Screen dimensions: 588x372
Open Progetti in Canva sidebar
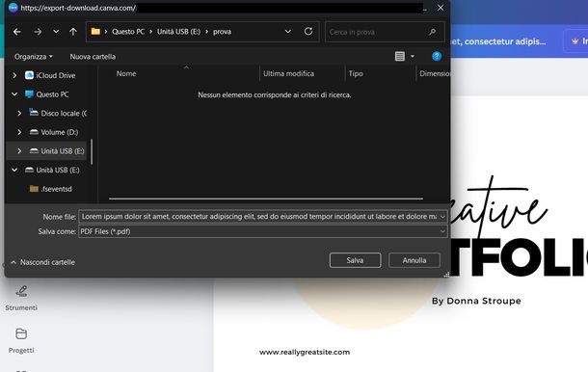21,340
